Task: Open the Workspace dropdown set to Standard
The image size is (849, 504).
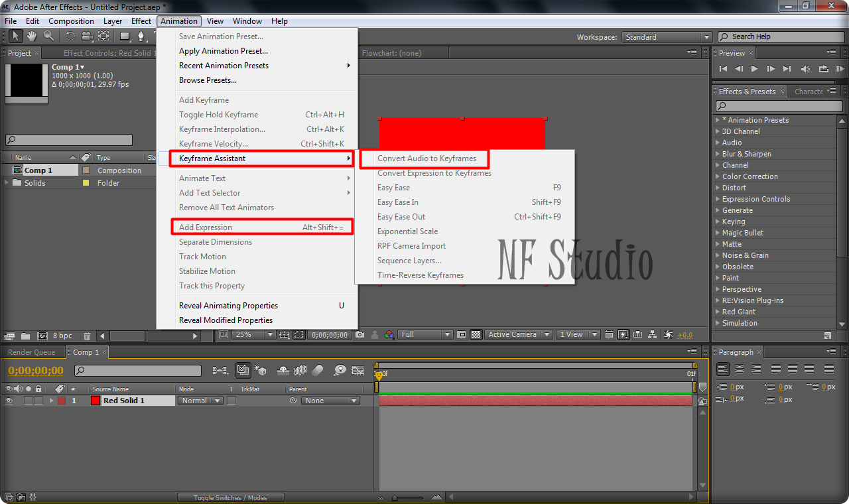Action: click(667, 37)
